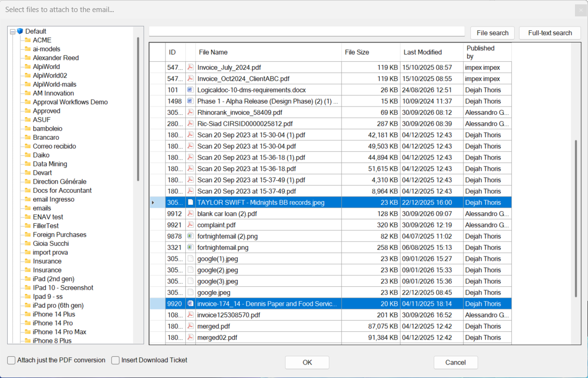Select file Scan 20 Sep 2023 at 15-37-49.pdf
Image resolution: width=588 pixels, height=378 pixels.
[246, 191]
